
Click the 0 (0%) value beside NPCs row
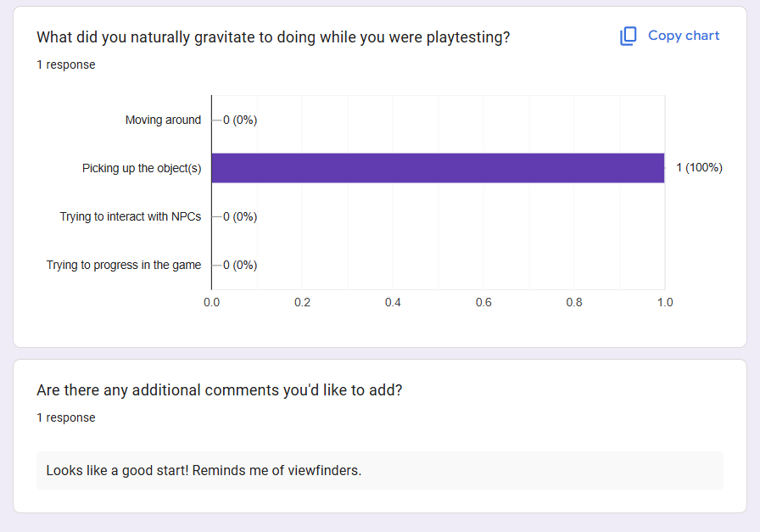tap(240, 216)
